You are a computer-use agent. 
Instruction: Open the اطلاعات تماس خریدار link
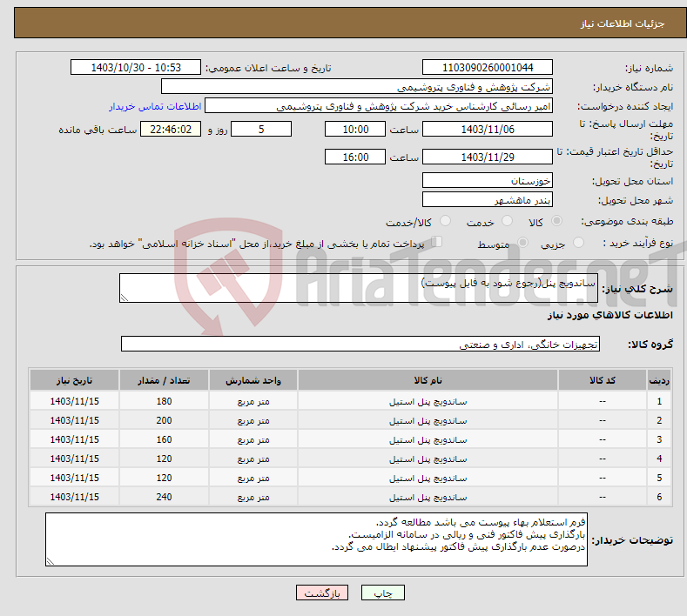pos(155,106)
